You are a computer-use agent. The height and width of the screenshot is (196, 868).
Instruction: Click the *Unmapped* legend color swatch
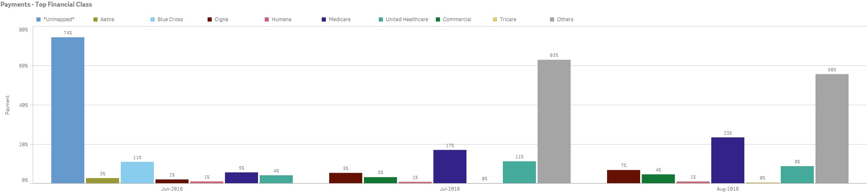pyautogui.click(x=38, y=19)
